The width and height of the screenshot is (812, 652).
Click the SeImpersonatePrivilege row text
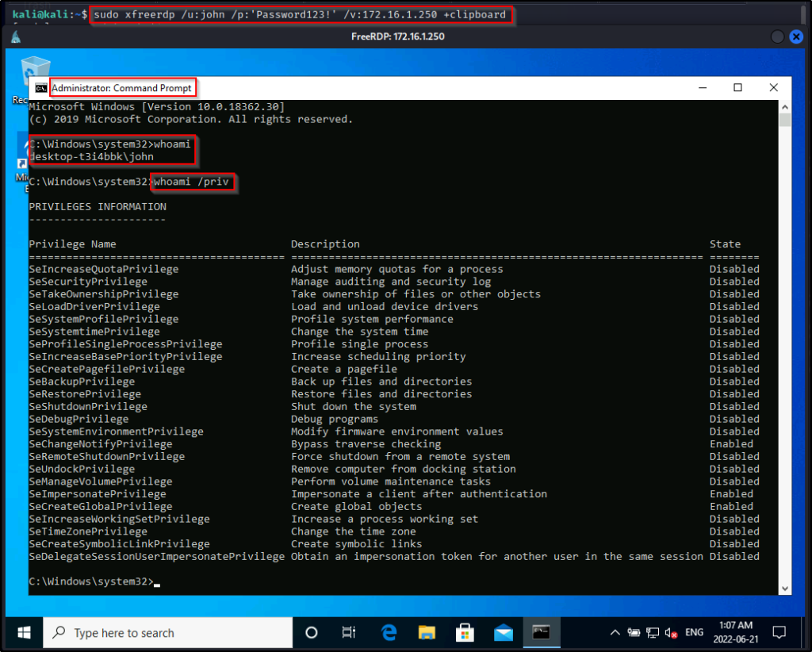point(98,494)
